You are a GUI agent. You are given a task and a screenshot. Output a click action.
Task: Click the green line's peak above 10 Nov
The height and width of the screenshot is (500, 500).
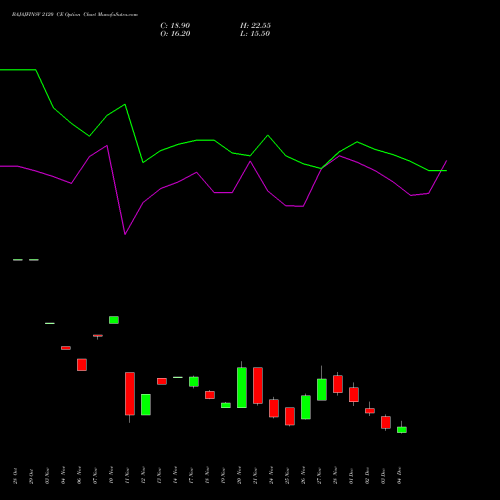[x=125, y=104]
